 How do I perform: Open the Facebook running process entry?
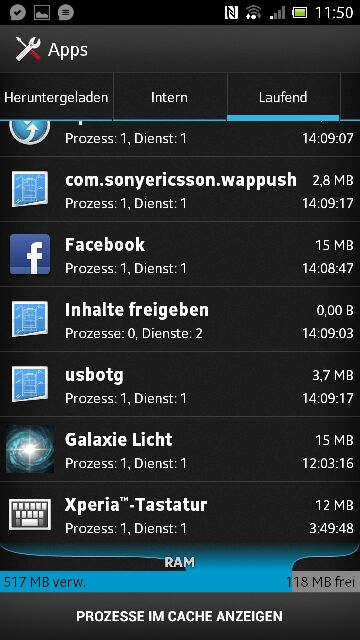(x=180, y=254)
